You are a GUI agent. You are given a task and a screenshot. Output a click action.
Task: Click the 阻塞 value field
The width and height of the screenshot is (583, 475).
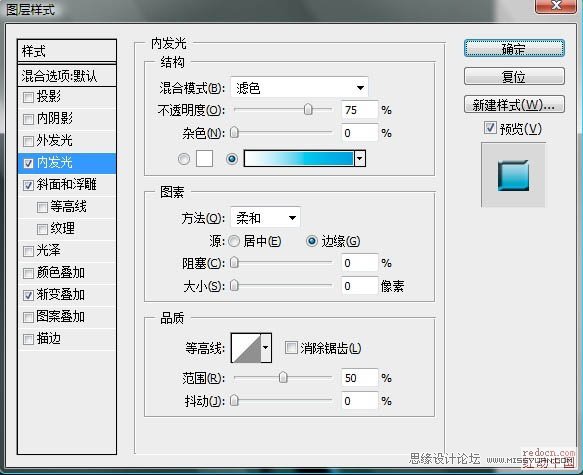tap(360, 263)
